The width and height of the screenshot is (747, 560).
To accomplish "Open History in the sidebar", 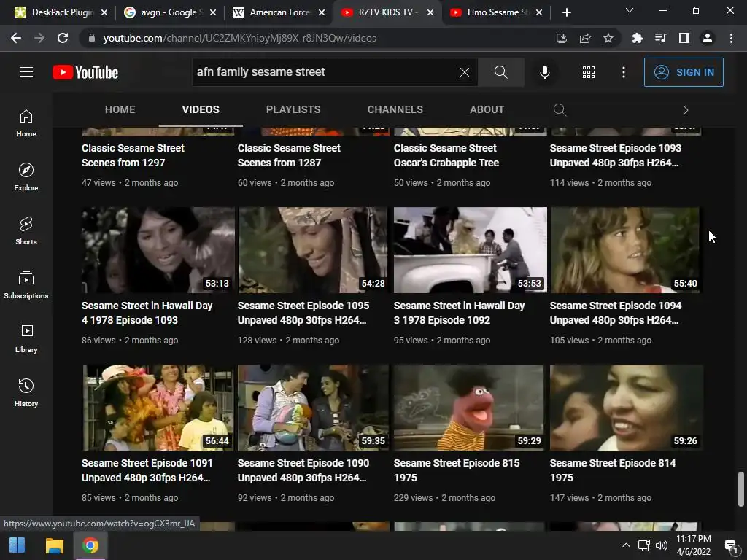I will (26, 392).
